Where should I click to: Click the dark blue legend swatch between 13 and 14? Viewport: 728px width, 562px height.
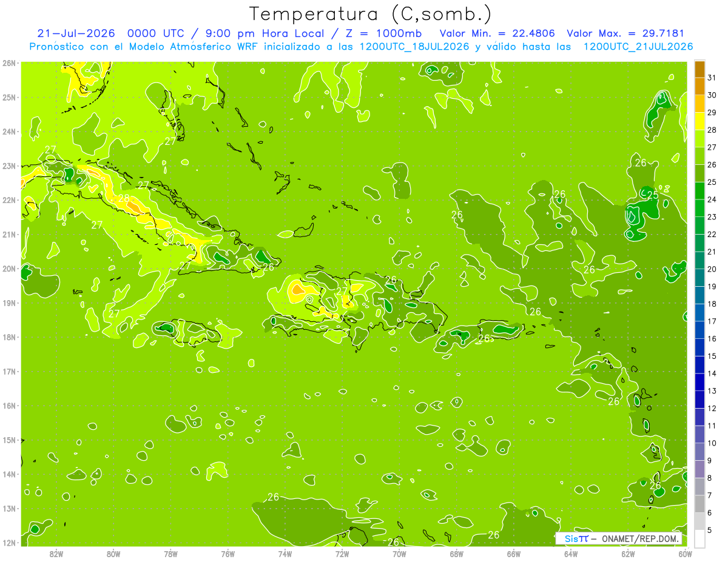[699, 382]
